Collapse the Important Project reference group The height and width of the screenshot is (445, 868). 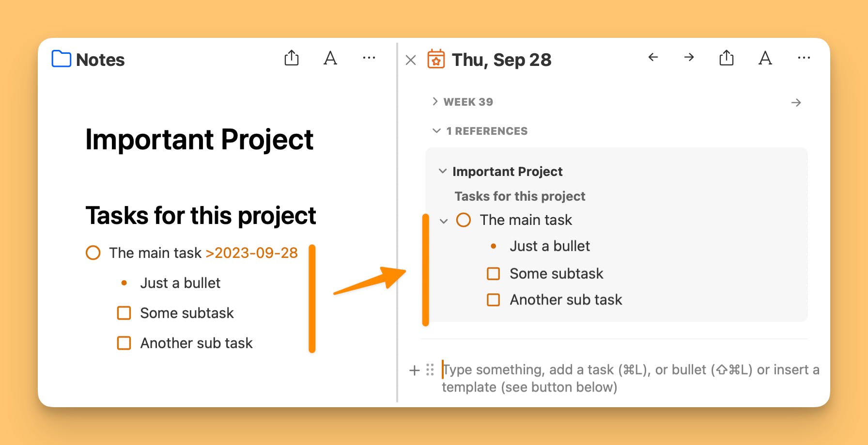[x=442, y=172]
